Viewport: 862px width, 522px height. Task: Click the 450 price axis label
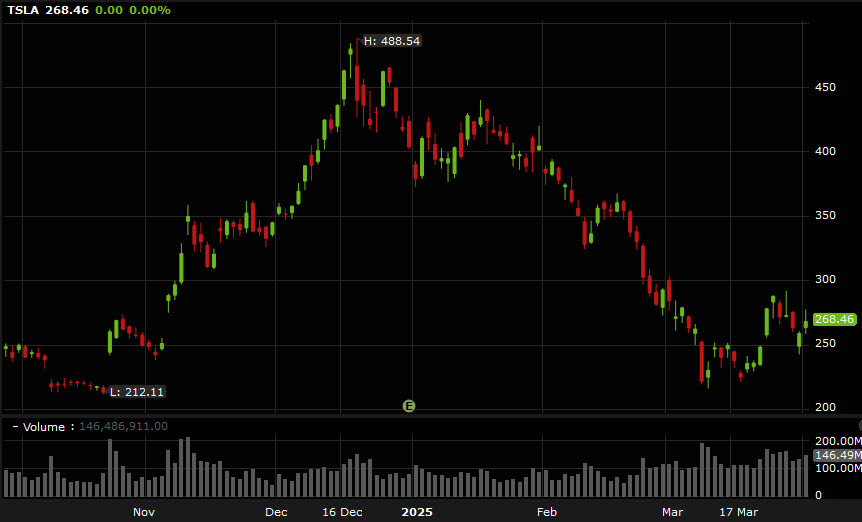825,87
